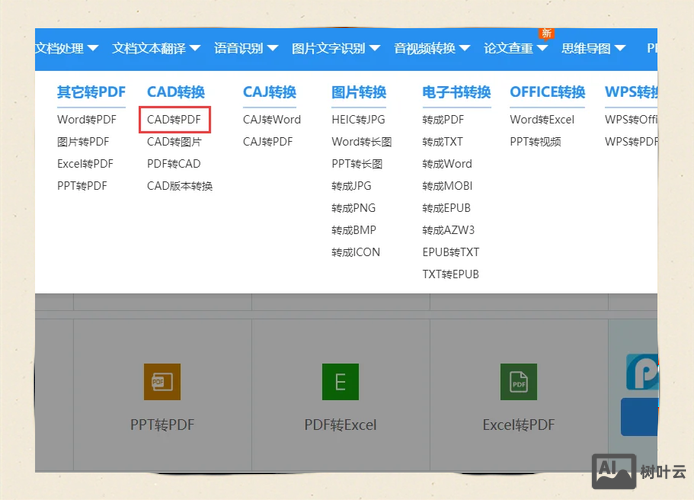
Task: Click the Excel转PDF menu link
Action: [85, 164]
